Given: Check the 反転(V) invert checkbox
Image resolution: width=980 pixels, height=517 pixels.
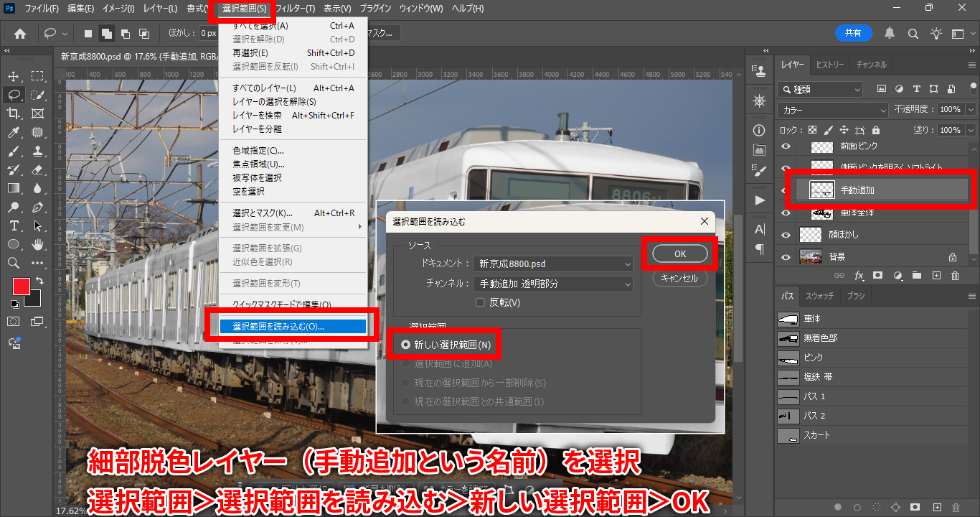Looking at the screenshot, I should point(481,303).
